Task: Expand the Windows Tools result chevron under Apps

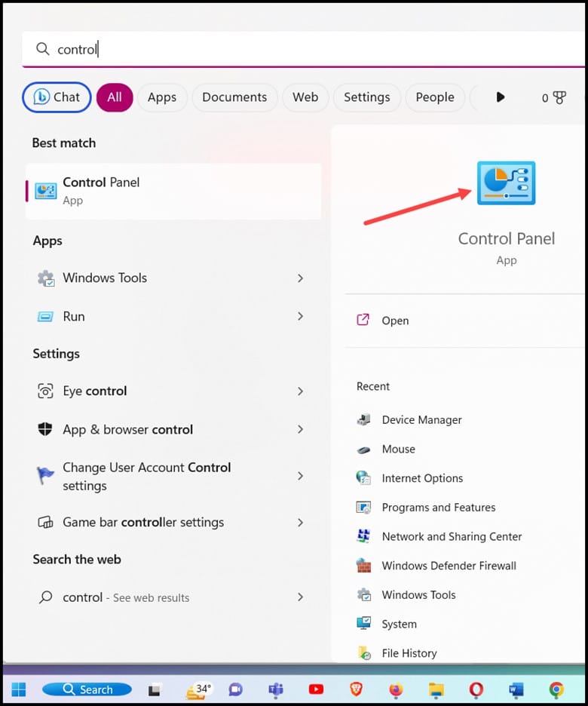Action: [300, 278]
